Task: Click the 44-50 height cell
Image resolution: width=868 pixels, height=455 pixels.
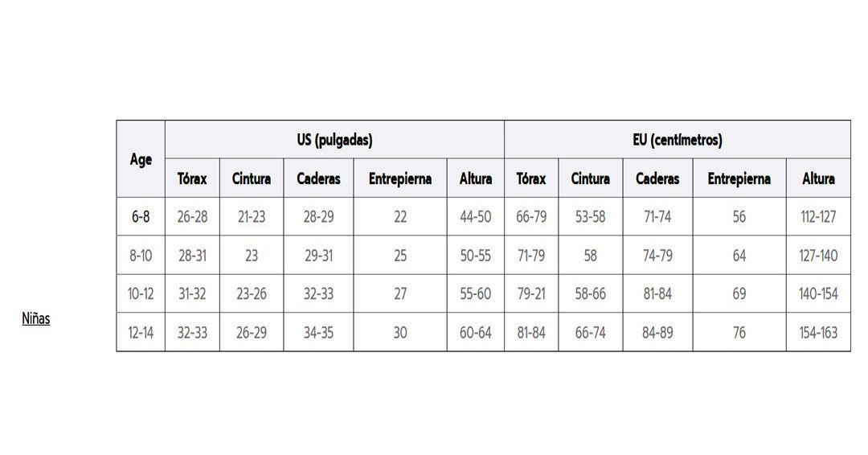Action: (x=475, y=216)
